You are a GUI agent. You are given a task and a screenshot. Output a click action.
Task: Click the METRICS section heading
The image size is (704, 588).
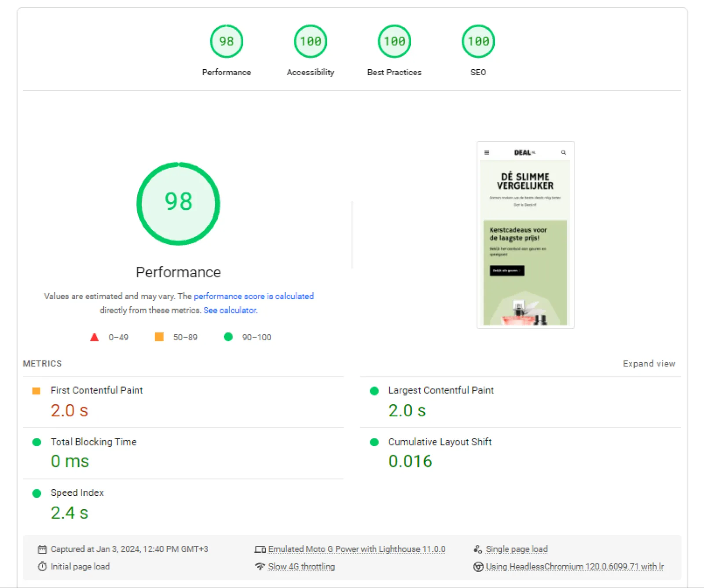[42, 364]
